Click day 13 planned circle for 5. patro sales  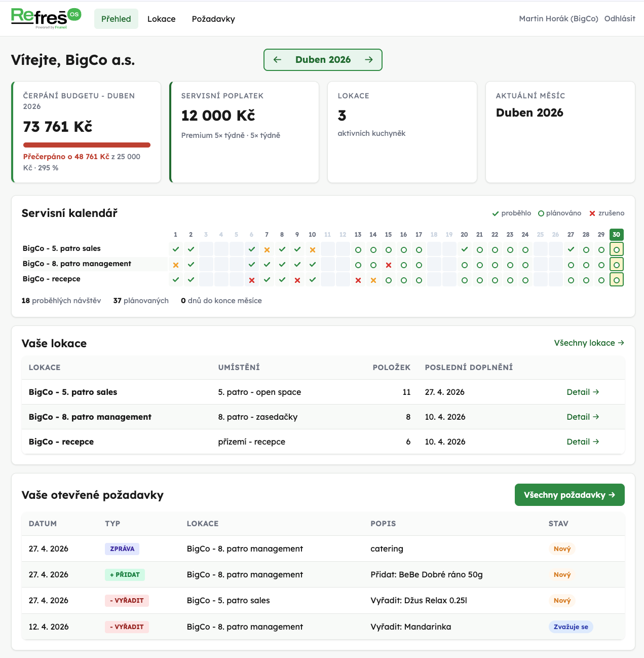pyautogui.click(x=358, y=249)
